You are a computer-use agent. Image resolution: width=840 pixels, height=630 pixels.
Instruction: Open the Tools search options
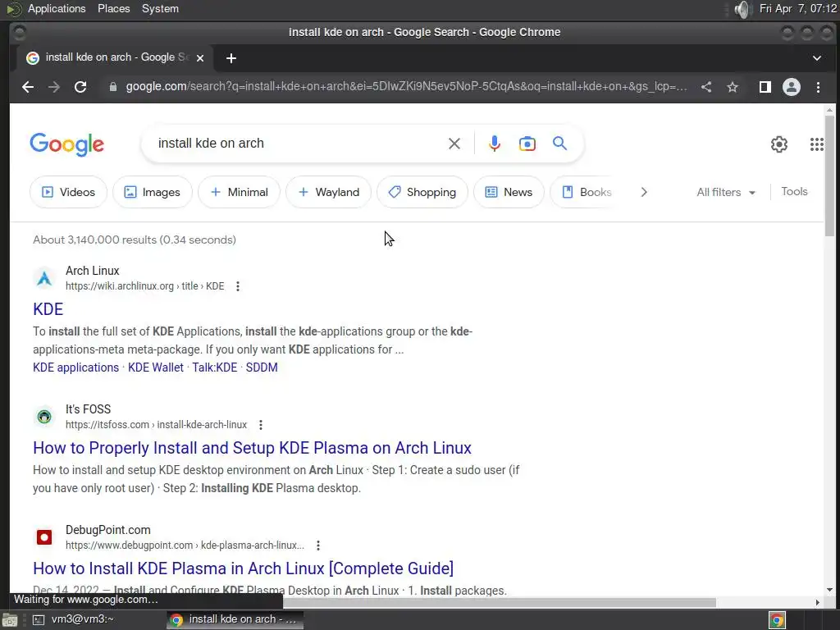pos(794,191)
